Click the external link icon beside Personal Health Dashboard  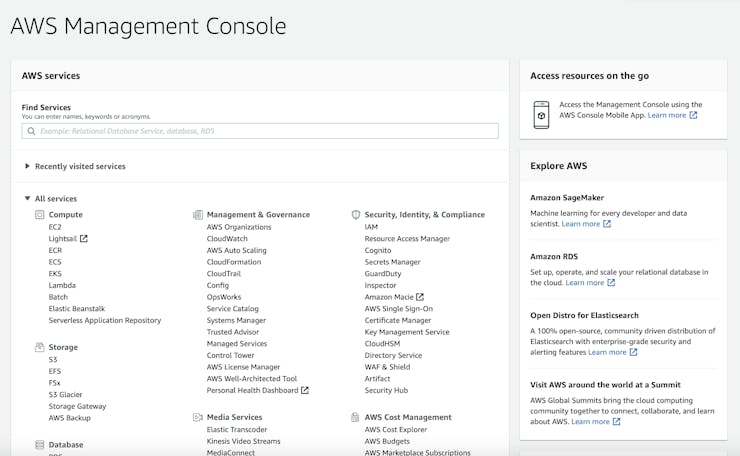[305, 390]
